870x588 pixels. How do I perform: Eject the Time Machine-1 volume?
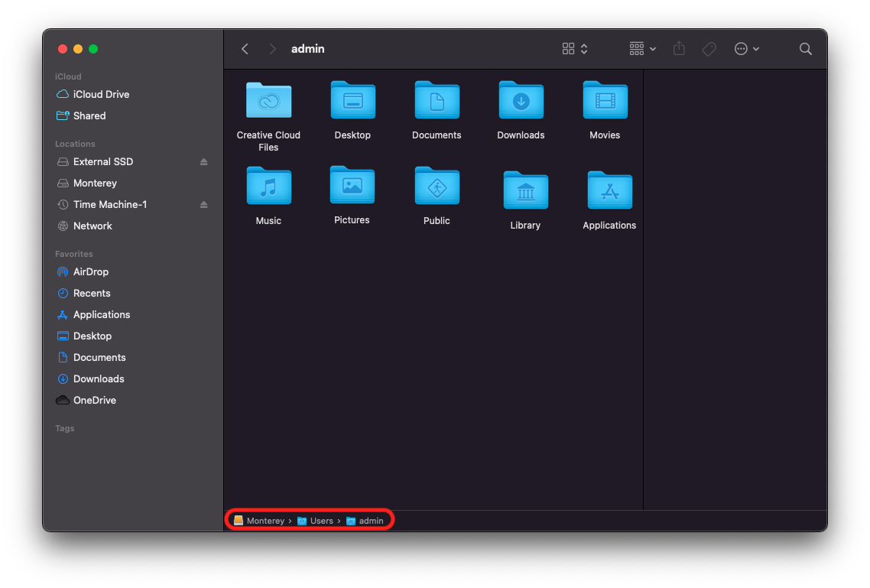coord(203,205)
